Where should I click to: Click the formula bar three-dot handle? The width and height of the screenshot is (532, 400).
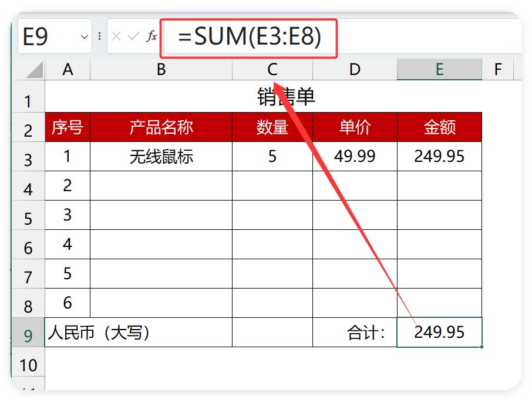99,36
